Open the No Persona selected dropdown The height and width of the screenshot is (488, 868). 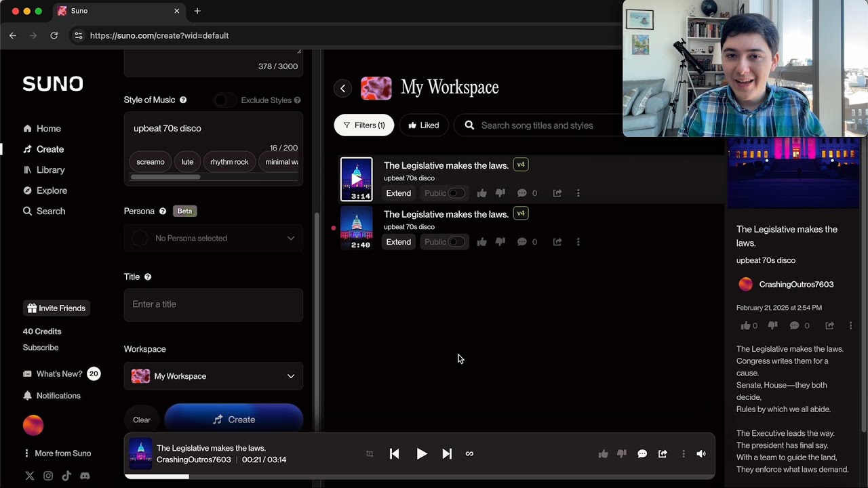(214, 239)
